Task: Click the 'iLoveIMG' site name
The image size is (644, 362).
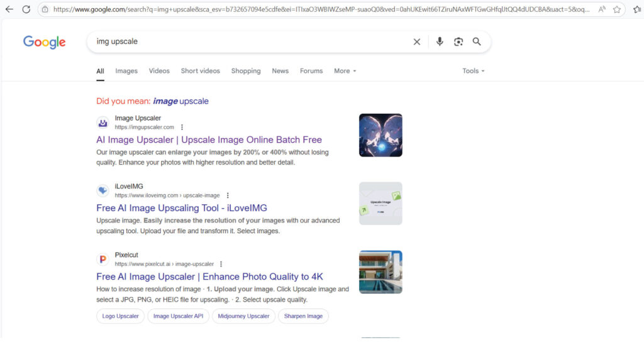Action: [129, 186]
